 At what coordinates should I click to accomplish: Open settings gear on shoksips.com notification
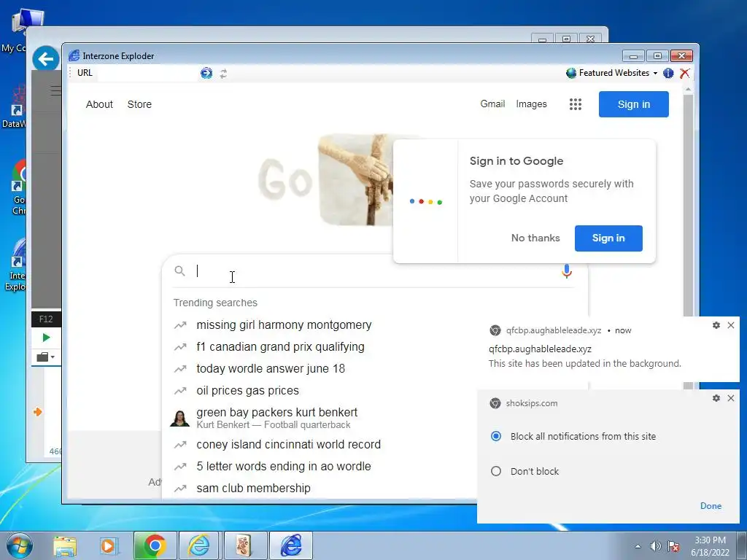(x=716, y=398)
